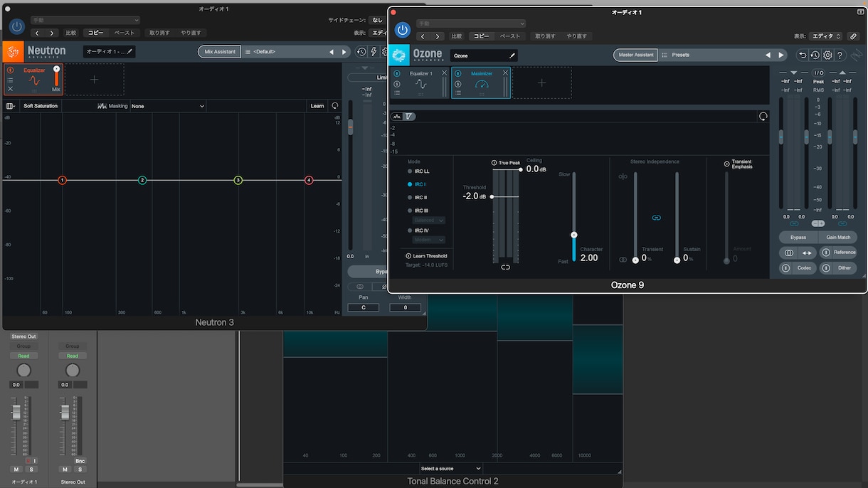The width and height of the screenshot is (868, 488).
Task: Remove the Ozone Equalizer 1 module
Action: click(x=445, y=73)
